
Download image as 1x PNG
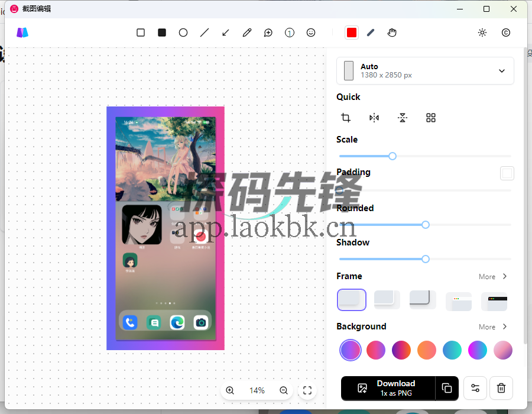point(388,388)
